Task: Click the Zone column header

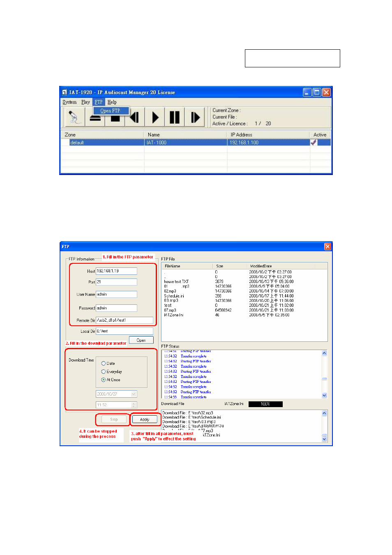Action: click(102, 135)
